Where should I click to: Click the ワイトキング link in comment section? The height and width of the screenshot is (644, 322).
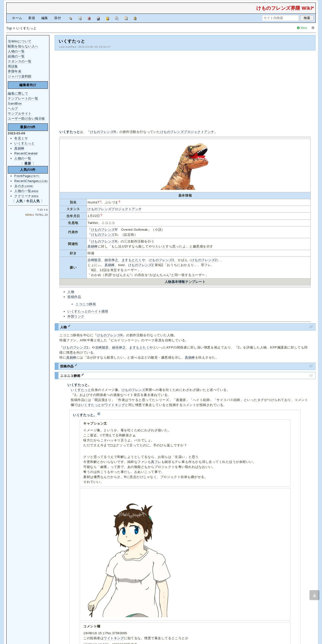coord(114,638)
